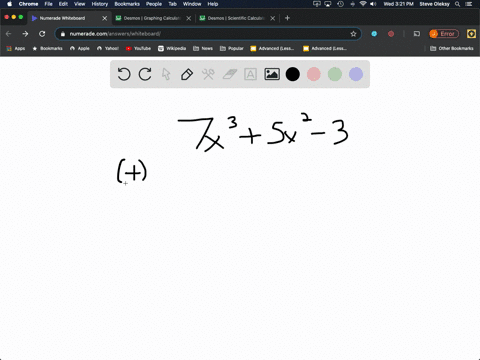
Task: Open the Edit menu
Action: coord(63,4)
